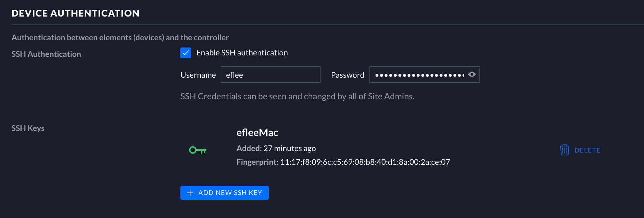Focus the masked Password field
Image resolution: width=644 pixels, height=218 pixels.
tap(419, 74)
